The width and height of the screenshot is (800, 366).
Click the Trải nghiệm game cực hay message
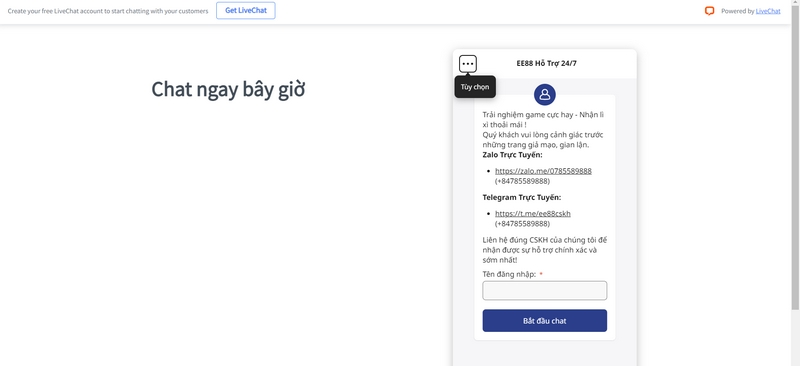(543, 119)
